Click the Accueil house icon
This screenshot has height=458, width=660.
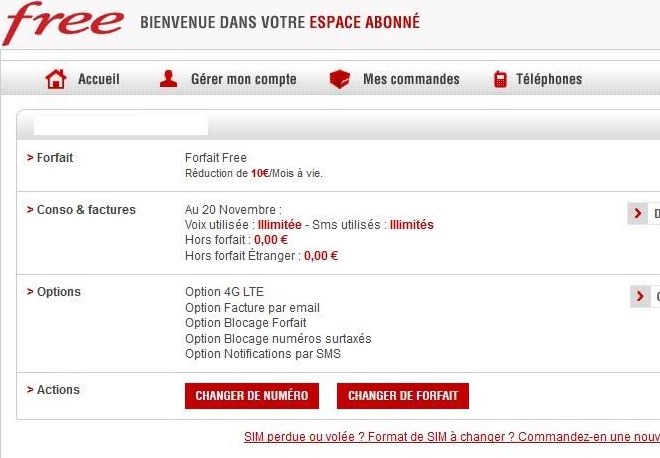[x=56, y=79]
